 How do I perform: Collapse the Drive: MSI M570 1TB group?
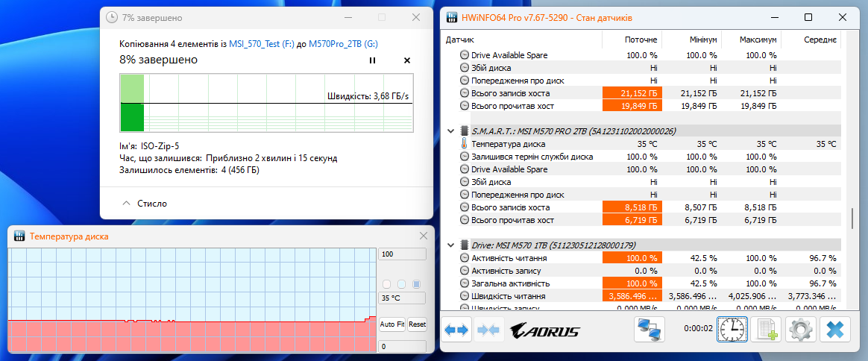coord(450,245)
